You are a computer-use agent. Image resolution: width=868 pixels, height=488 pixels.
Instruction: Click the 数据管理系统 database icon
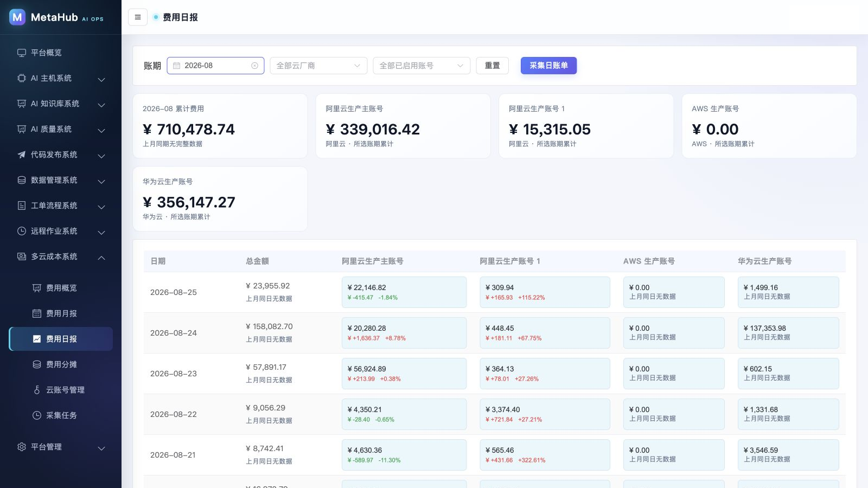pyautogui.click(x=22, y=180)
